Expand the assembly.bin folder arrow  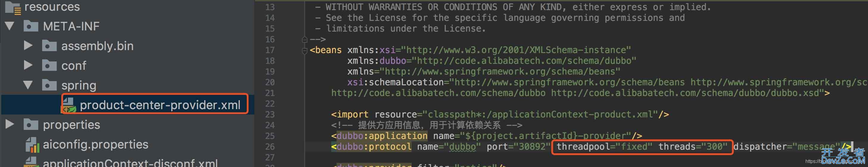(x=28, y=46)
